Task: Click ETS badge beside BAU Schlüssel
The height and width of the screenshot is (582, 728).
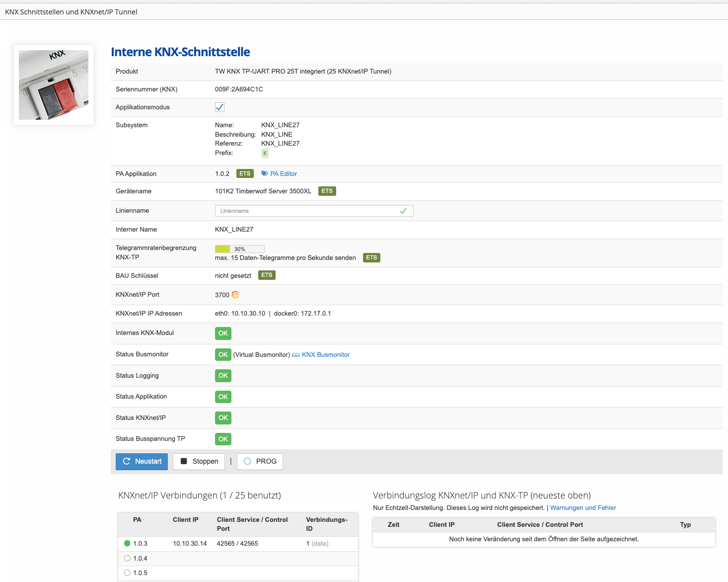Action: 267,275
